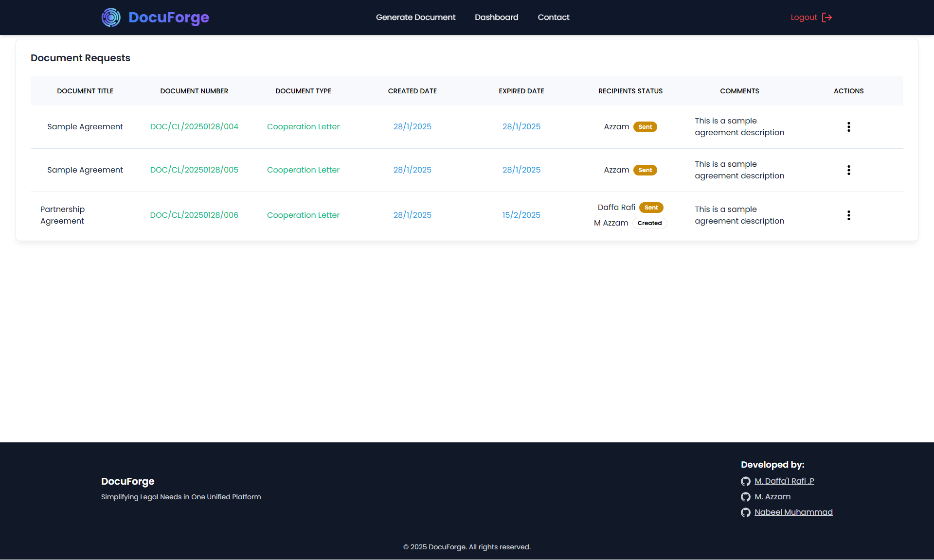Go to the Dashboard page
Image resolution: width=934 pixels, height=560 pixels.
point(496,17)
